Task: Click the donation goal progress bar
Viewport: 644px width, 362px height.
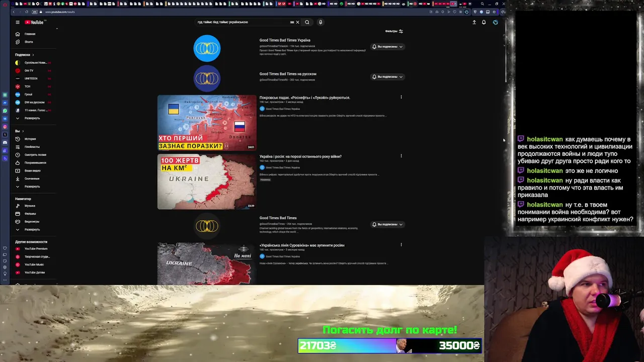Action: (390, 346)
